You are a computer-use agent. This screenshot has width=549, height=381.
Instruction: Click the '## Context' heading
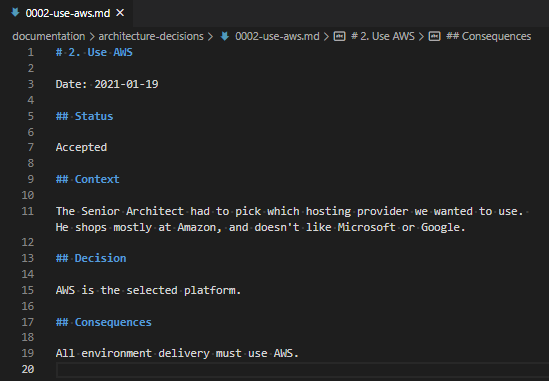pos(88,179)
